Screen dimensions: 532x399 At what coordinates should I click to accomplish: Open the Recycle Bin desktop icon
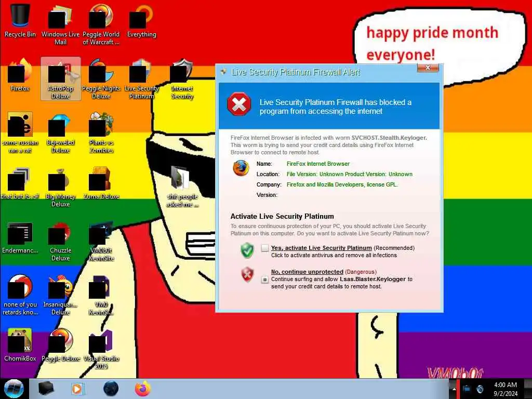pyautogui.click(x=20, y=21)
